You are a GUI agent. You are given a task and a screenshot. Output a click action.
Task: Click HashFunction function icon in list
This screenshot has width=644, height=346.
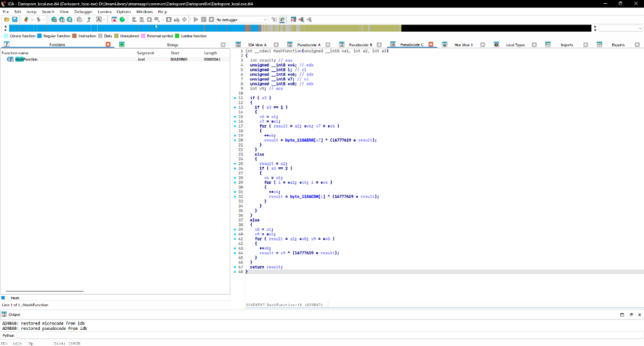coord(10,59)
